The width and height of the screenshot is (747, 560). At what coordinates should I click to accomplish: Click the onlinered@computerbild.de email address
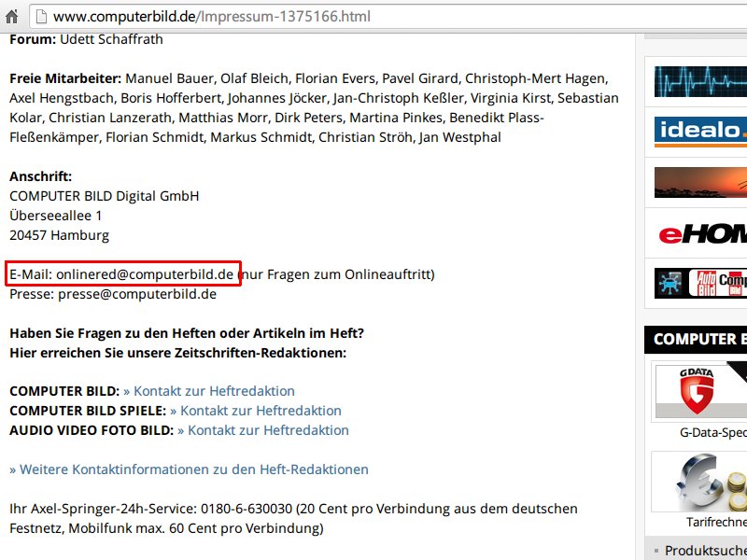[145, 274]
